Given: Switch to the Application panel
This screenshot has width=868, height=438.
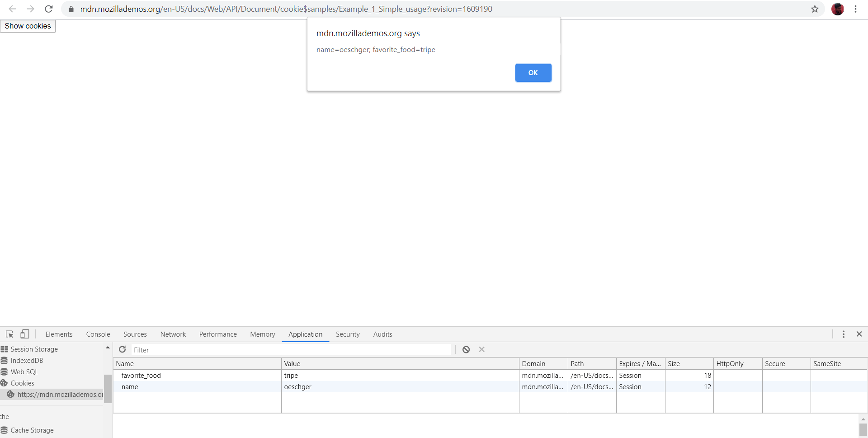Looking at the screenshot, I should tap(305, 334).
